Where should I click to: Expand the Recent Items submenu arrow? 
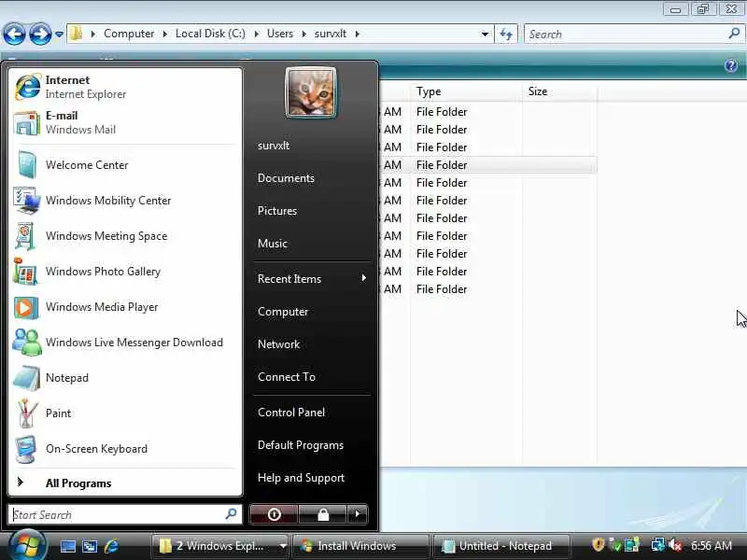[x=364, y=277]
